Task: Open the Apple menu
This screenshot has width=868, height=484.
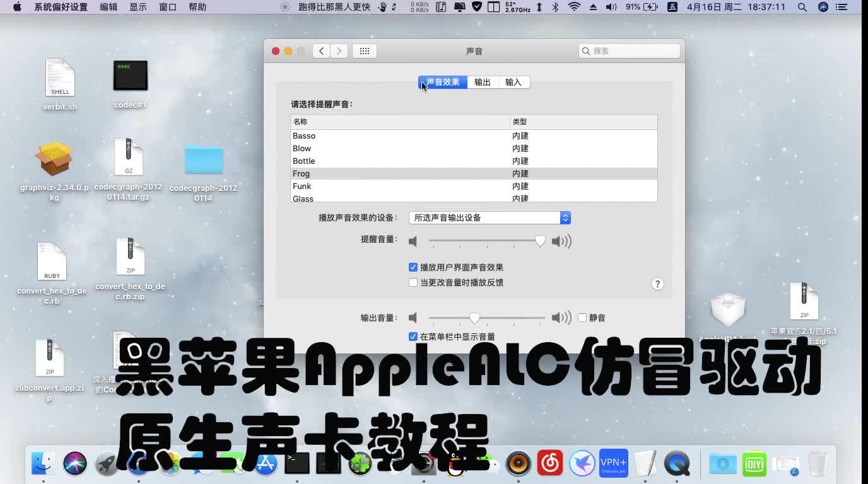Action: coord(17,7)
